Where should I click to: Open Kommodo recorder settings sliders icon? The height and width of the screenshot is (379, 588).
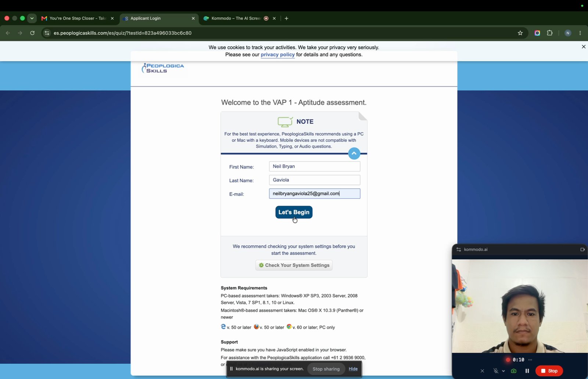(459, 249)
